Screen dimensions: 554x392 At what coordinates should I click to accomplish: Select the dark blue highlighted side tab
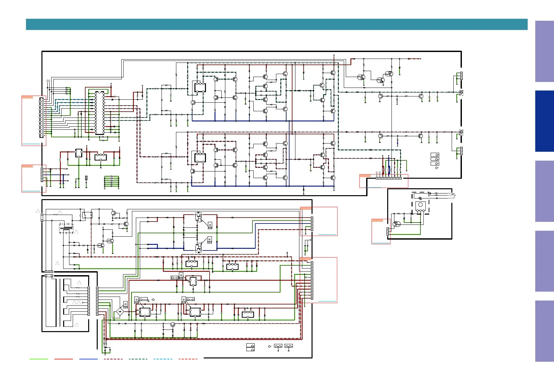pos(544,121)
